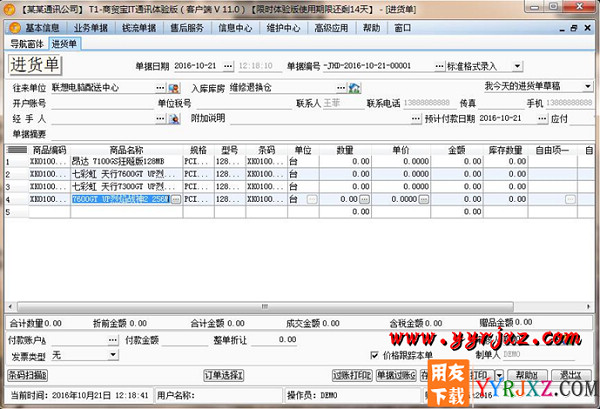Screen dimensions: 600x409
Task: Open the 业务单据 menu
Action: click(x=91, y=28)
